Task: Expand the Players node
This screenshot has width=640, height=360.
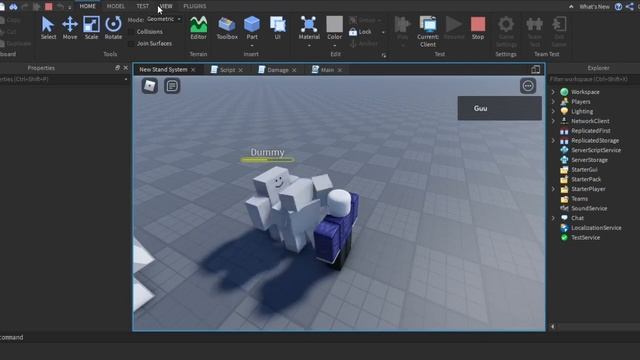Action: click(x=553, y=102)
